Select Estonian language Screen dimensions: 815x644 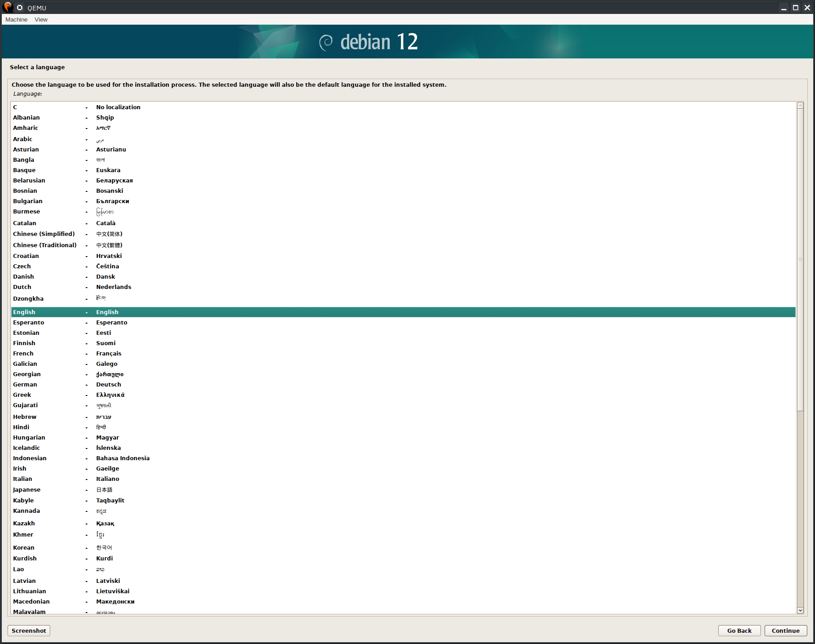(403, 333)
